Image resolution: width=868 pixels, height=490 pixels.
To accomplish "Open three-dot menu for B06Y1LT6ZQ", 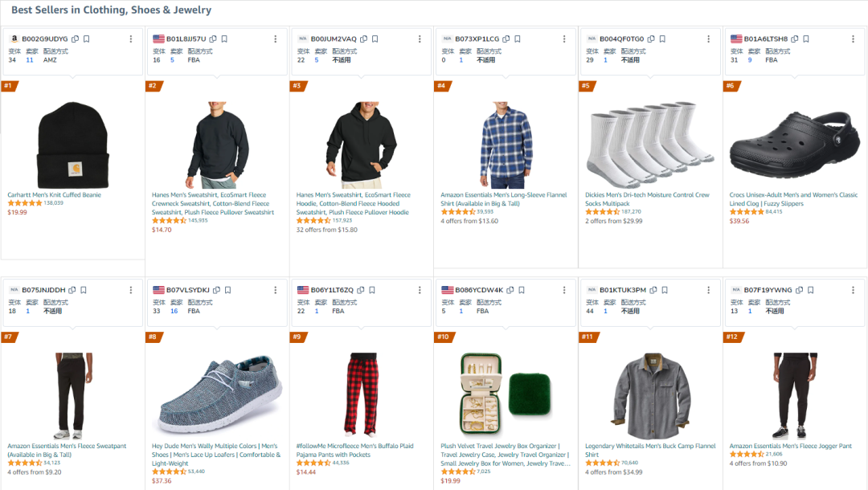I will tap(419, 290).
